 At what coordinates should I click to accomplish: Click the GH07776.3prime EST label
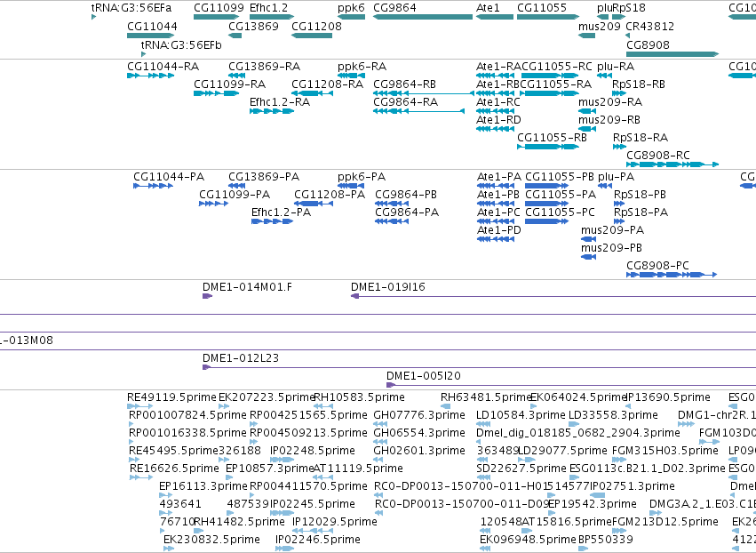pos(419,415)
